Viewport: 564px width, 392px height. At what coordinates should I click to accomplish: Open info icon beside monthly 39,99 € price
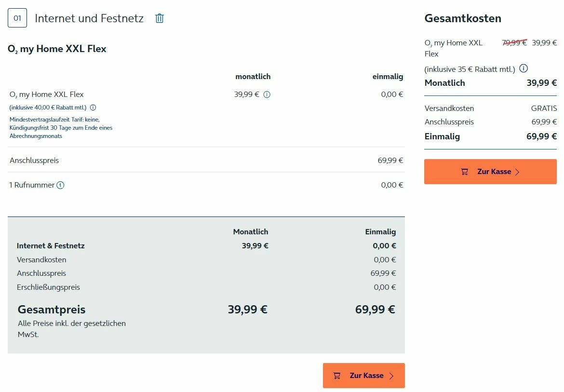click(267, 95)
